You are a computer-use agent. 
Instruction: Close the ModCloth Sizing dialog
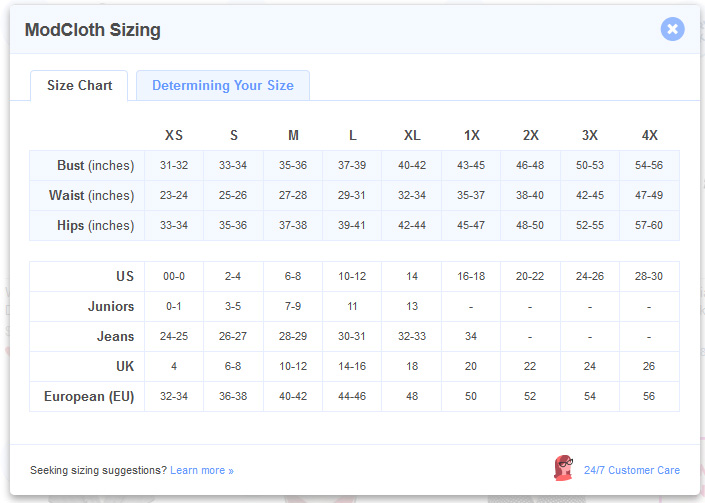click(x=672, y=29)
